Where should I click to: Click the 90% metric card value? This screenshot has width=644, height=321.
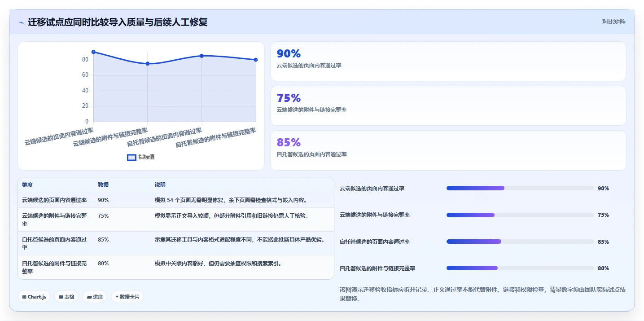click(x=289, y=54)
